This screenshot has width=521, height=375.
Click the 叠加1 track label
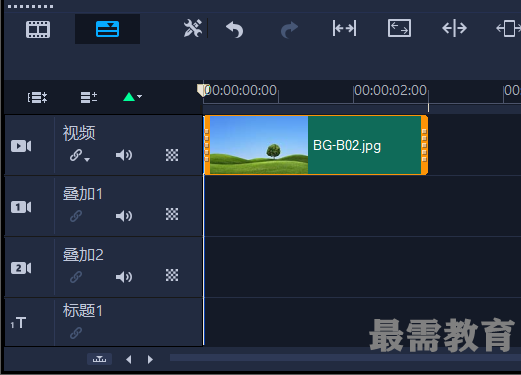coord(83,194)
